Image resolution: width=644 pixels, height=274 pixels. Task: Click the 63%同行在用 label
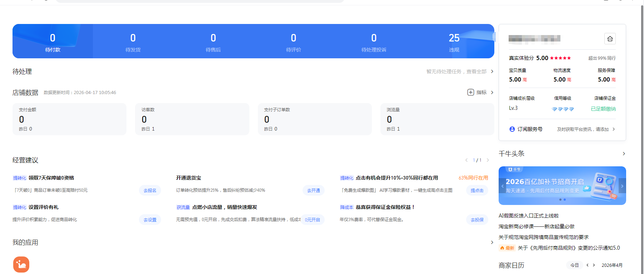[x=473, y=178]
